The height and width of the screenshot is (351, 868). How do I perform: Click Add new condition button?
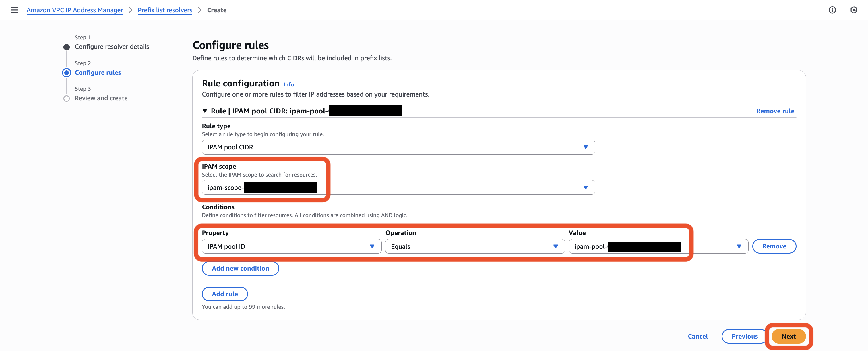tap(240, 268)
